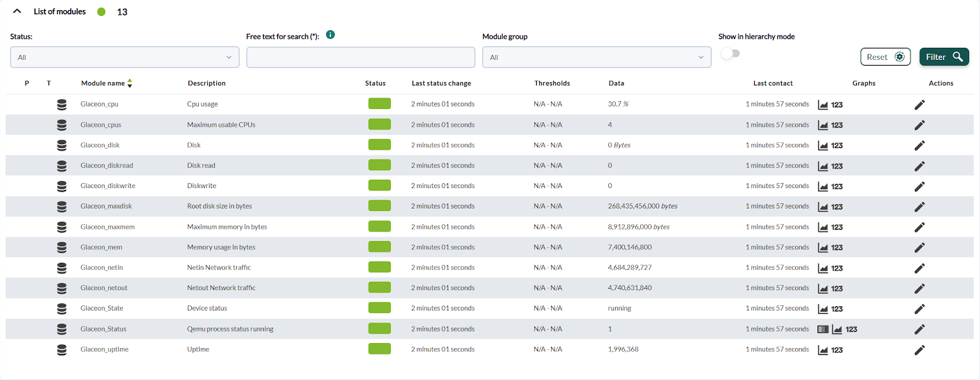
Task: Collapse the List of modules section
Action: 17,11
